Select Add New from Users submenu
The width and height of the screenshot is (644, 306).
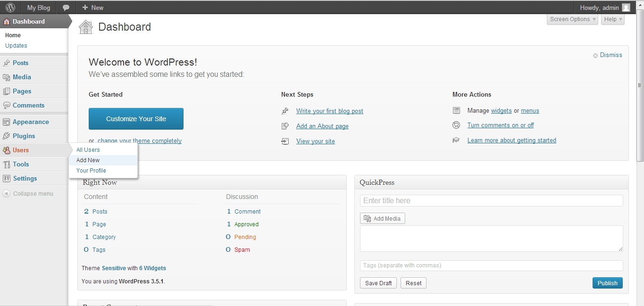click(88, 160)
